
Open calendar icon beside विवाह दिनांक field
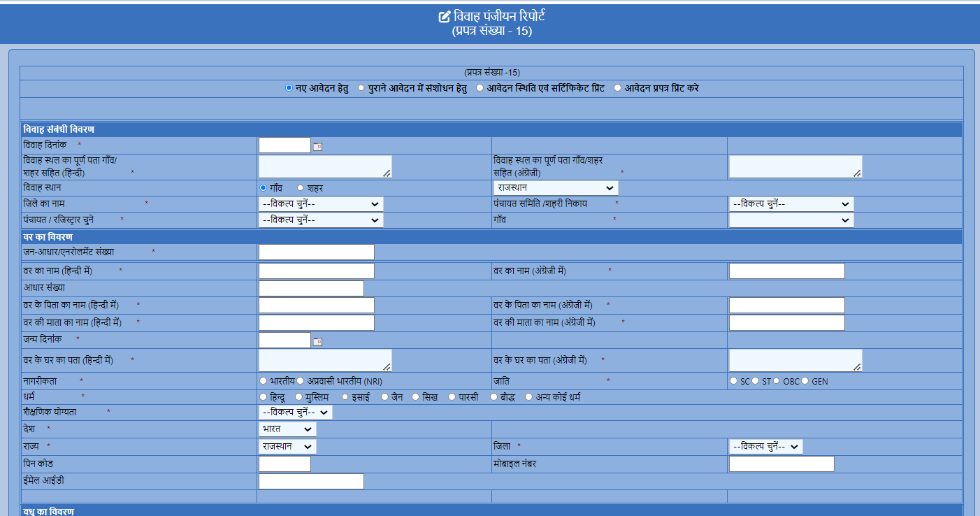pos(317,146)
